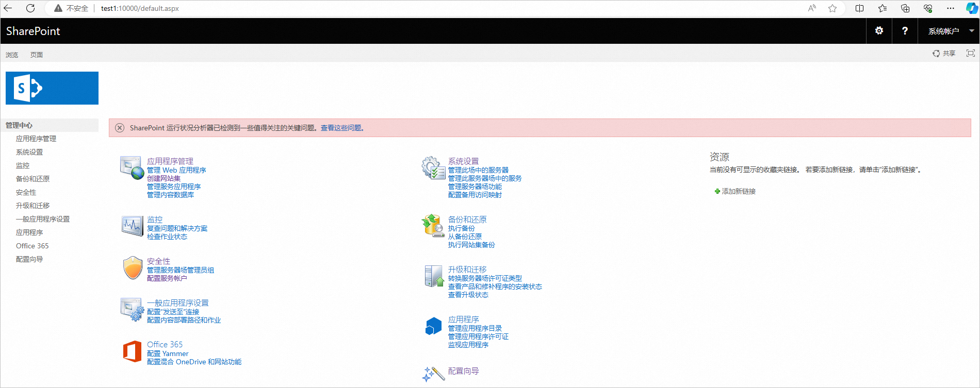This screenshot has height=388, width=980.
Task: Open SharePoint help question mark
Action: [x=905, y=31]
